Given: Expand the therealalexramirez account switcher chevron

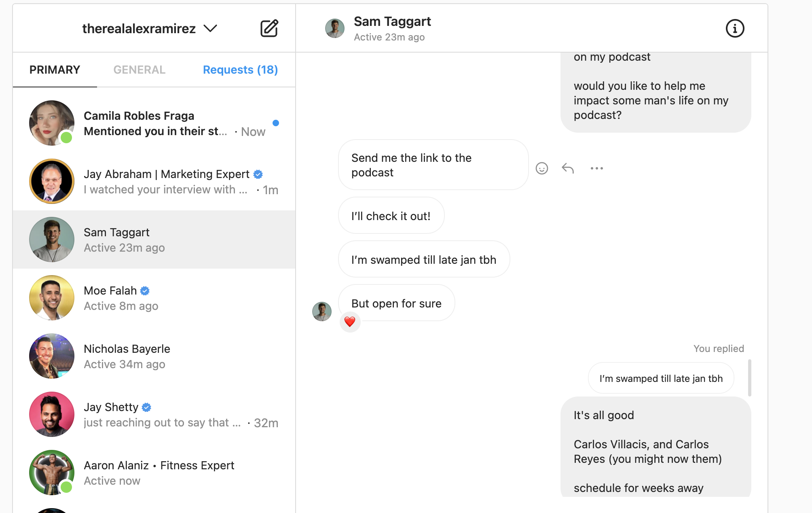Looking at the screenshot, I should coord(210,28).
